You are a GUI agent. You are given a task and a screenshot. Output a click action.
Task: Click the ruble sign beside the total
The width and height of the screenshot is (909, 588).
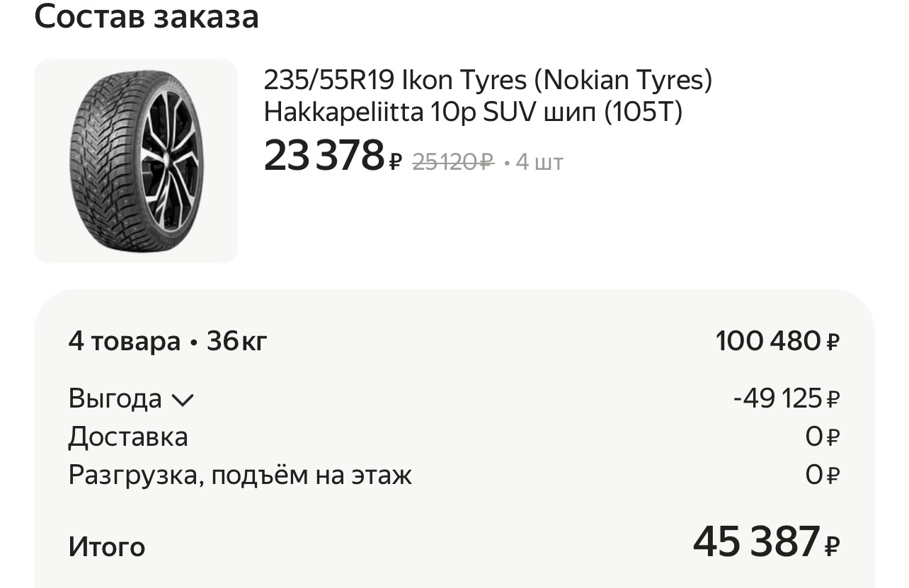[833, 546]
